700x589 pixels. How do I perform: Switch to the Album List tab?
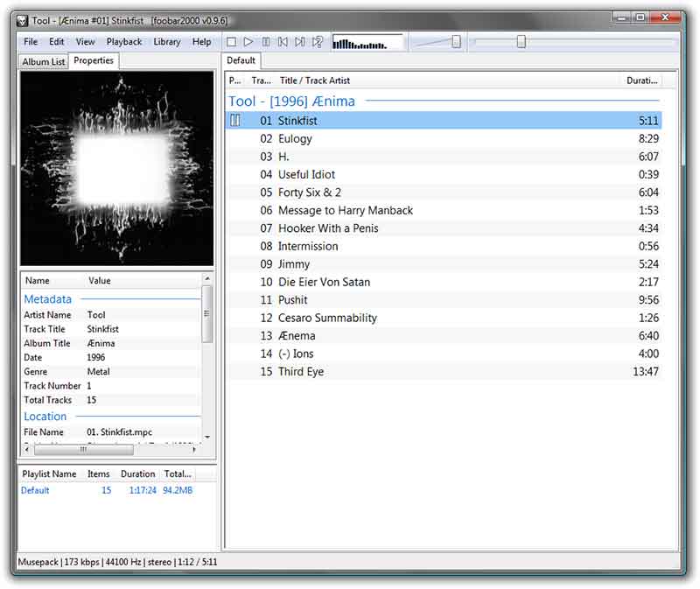[x=43, y=61]
